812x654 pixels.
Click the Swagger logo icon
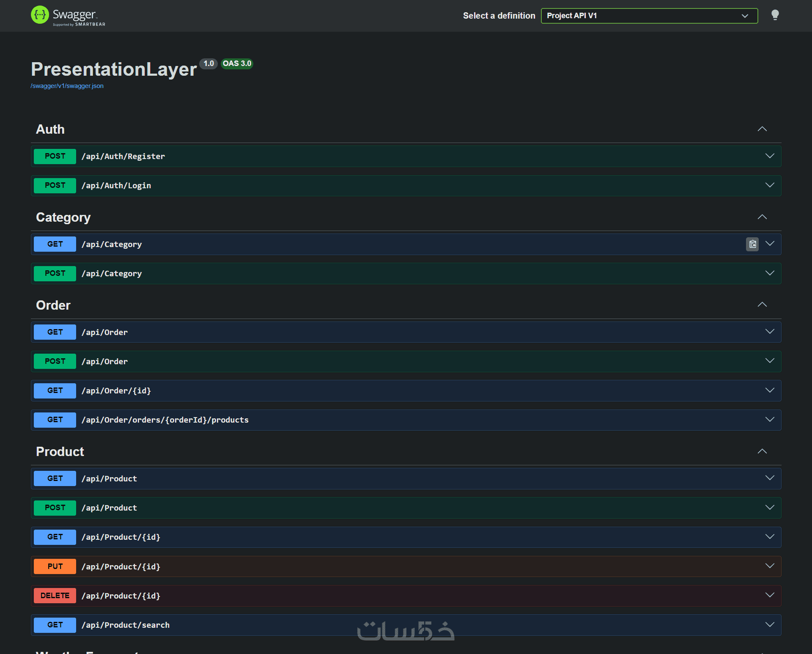[40, 15]
